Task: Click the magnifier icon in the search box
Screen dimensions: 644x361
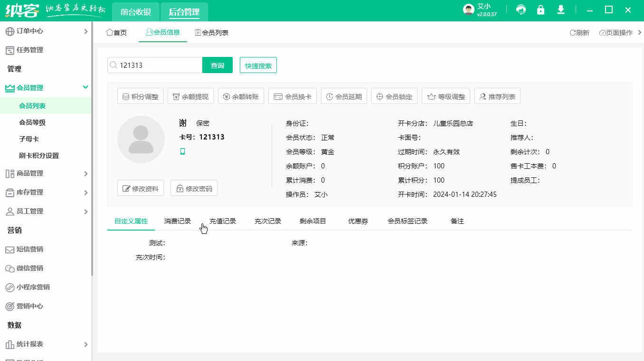Action: coord(113,65)
